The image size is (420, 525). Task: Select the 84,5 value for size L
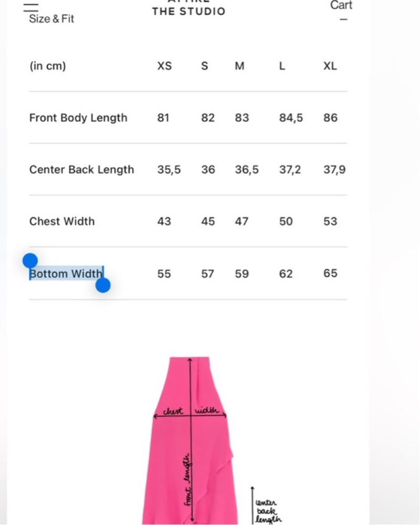pyautogui.click(x=291, y=118)
